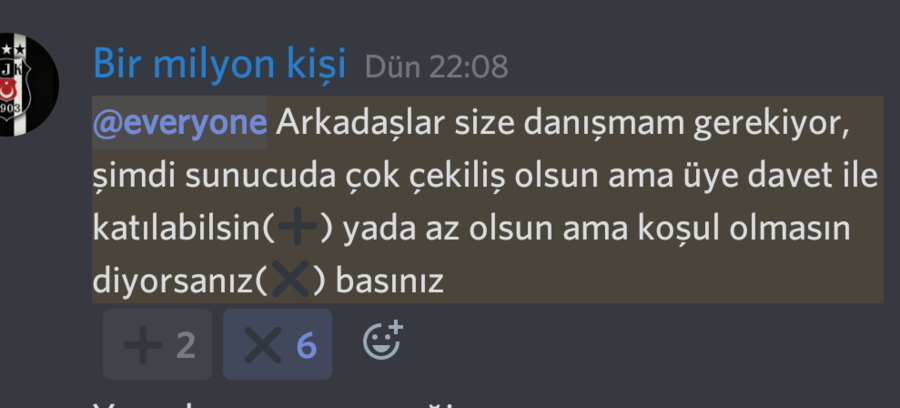Click the word diyorsanız in the message
900x408 pixels.
(173, 281)
